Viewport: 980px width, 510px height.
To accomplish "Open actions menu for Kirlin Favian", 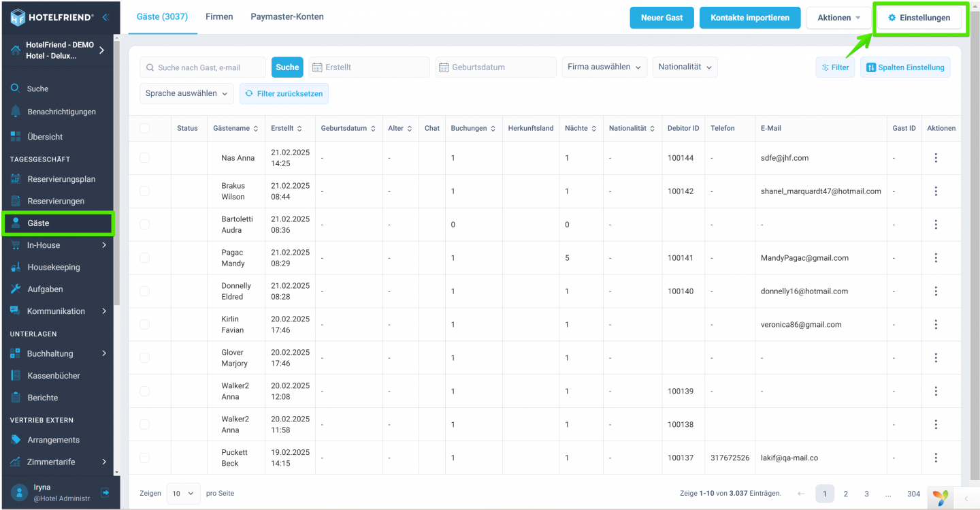I will click(936, 325).
